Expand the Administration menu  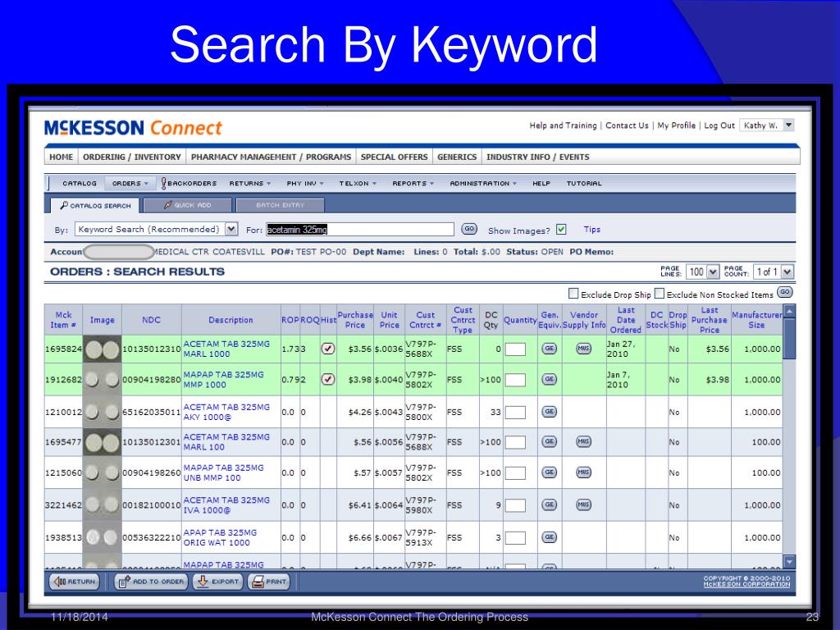coord(482,183)
